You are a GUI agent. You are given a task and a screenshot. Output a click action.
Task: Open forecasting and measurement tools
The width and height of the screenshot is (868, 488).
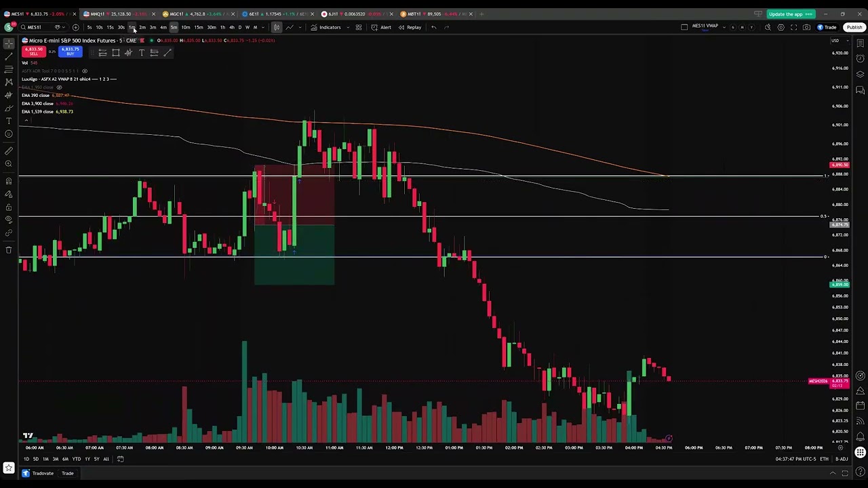(x=9, y=95)
